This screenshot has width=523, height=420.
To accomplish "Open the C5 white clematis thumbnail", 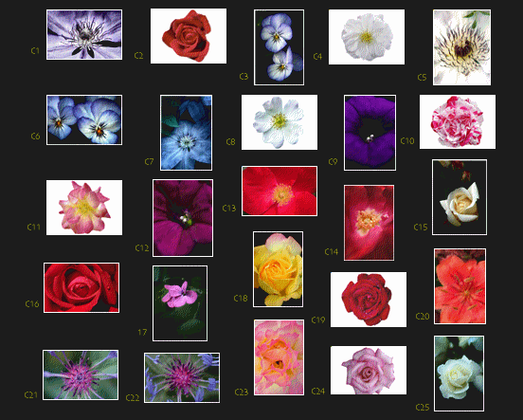I will (461, 47).
